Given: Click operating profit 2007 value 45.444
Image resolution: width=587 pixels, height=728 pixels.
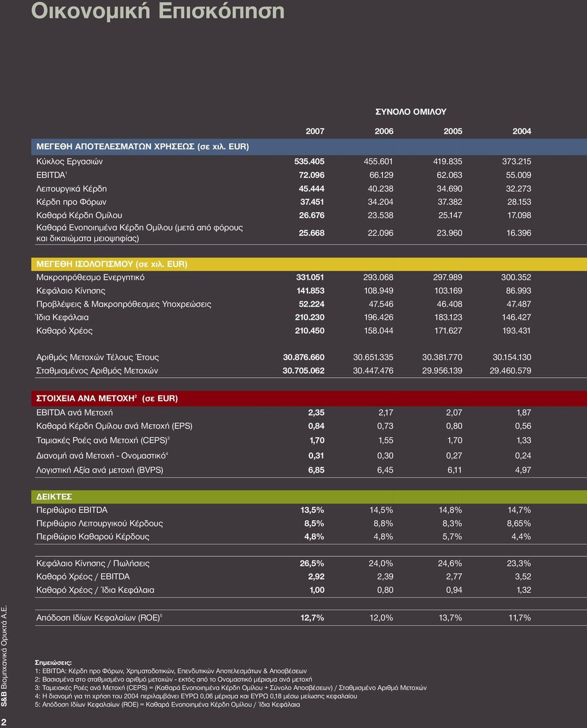Looking at the screenshot, I should tap(312, 188).
